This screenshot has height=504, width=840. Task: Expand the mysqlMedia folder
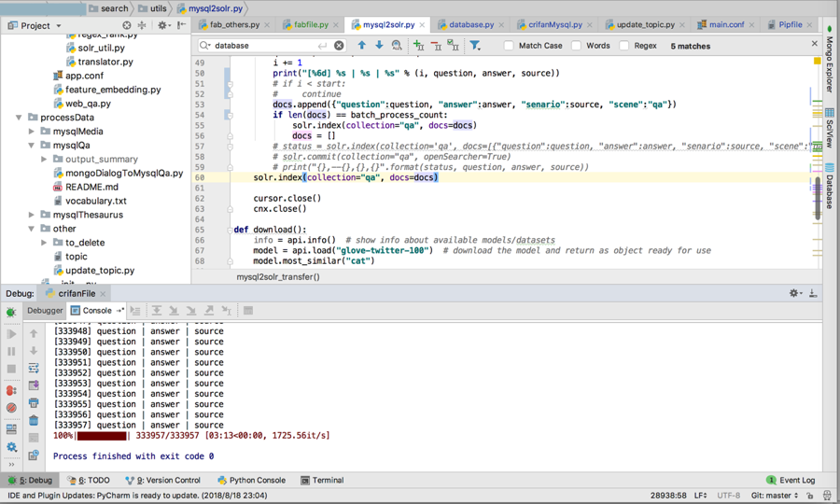click(32, 132)
